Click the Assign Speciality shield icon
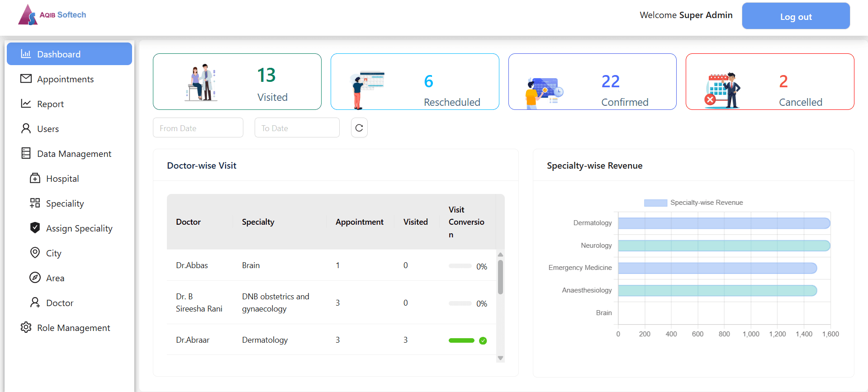Image resolution: width=868 pixels, height=392 pixels. pos(35,228)
